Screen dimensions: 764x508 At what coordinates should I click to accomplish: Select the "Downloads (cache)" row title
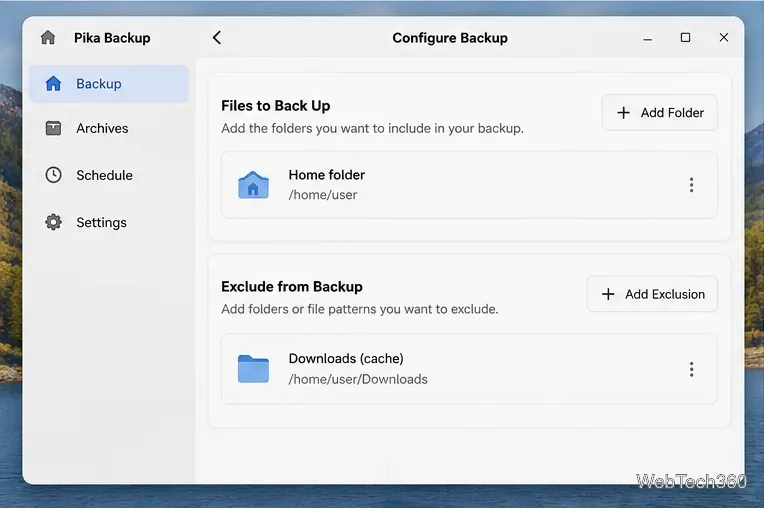(346, 358)
